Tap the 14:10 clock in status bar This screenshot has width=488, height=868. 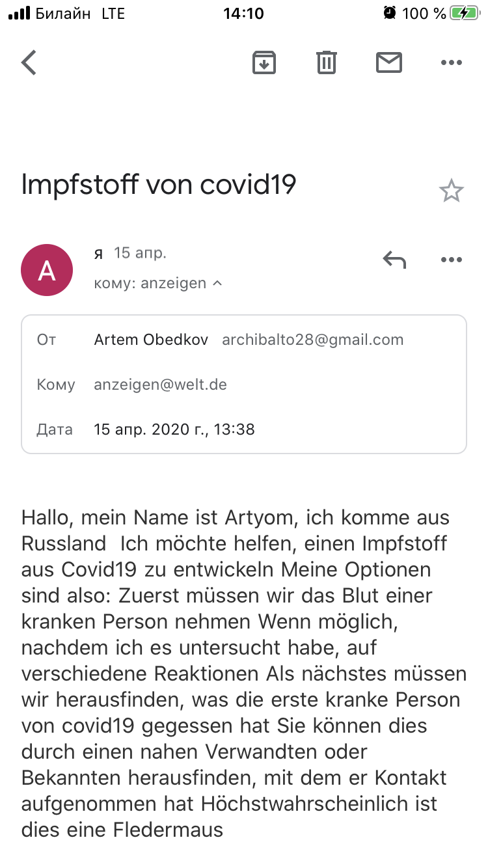pyautogui.click(x=243, y=13)
